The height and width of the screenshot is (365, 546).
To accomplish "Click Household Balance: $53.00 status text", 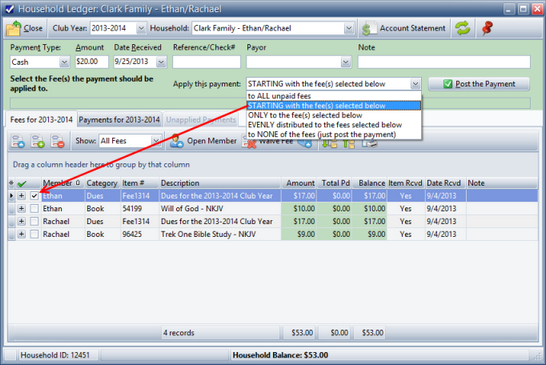I will [x=280, y=355].
